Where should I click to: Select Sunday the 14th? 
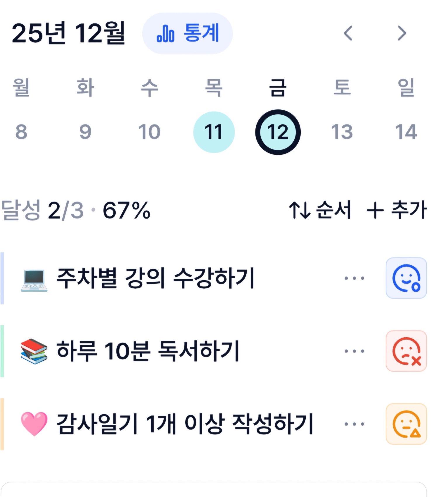tap(406, 132)
